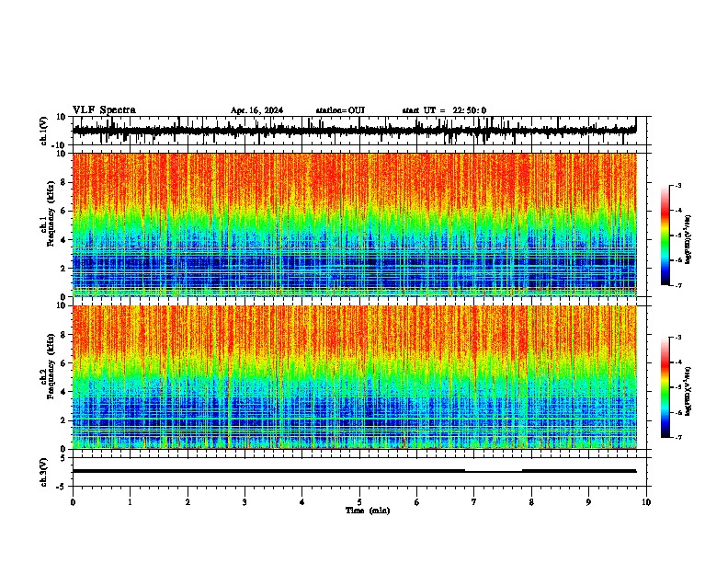
Task: Click the color scale bar beside ch.2 spectrogram
Action: [x=665, y=387]
